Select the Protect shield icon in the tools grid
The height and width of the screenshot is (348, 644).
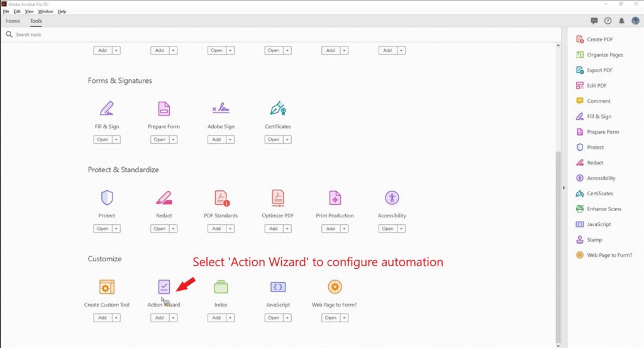107,198
